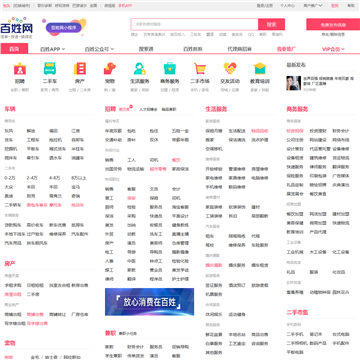
Task: Click the pink 搜索 search button
Action: pyautogui.click(x=271, y=24)
